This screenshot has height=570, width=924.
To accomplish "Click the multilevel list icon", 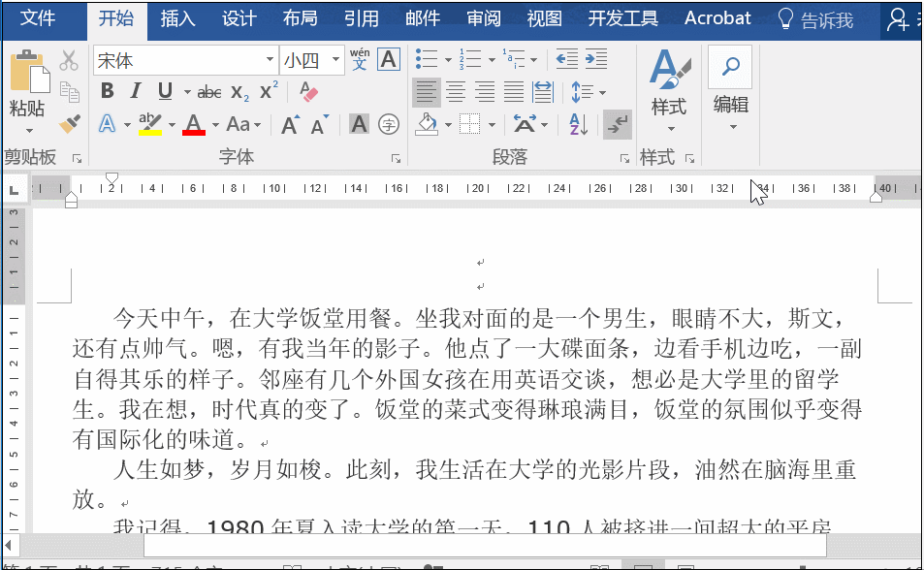I will tap(514, 59).
